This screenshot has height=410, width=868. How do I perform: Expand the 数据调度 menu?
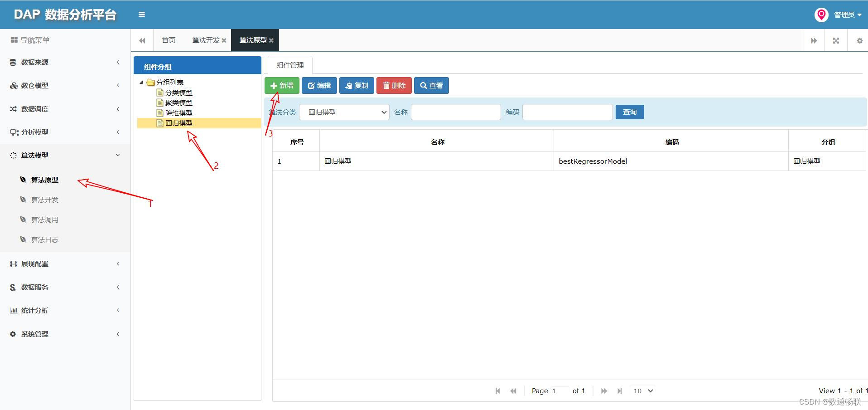[x=65, y=109]
